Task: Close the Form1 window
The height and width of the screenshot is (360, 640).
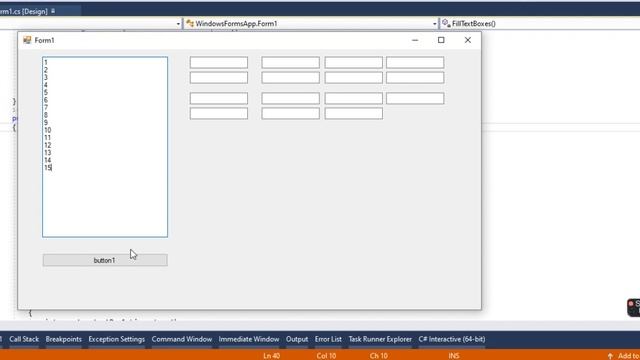Action: [468, 40]
